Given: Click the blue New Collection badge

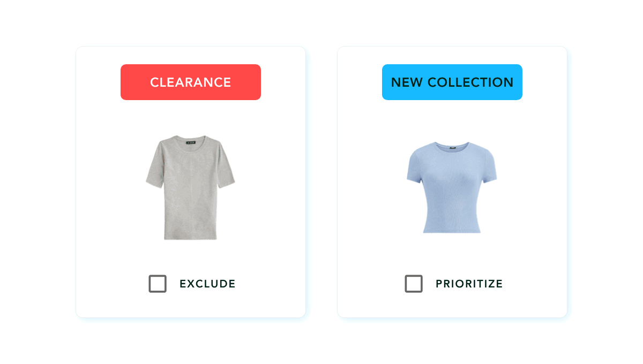Looking at the screenshot, I should pos(452,82).
